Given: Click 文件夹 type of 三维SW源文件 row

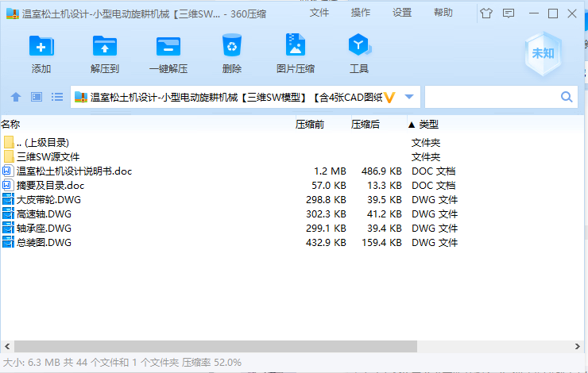Looking at the screenshot, I should [x=426, y=157].
